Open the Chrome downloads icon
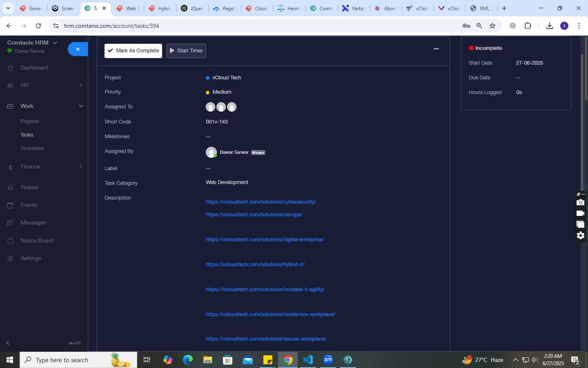 click(x=550, y=26)
